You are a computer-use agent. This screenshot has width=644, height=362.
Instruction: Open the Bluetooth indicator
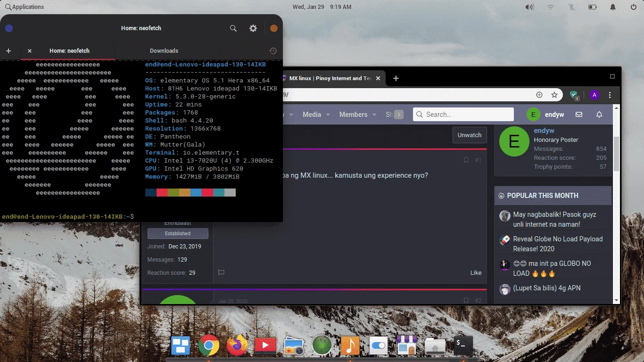click(571, 7)
